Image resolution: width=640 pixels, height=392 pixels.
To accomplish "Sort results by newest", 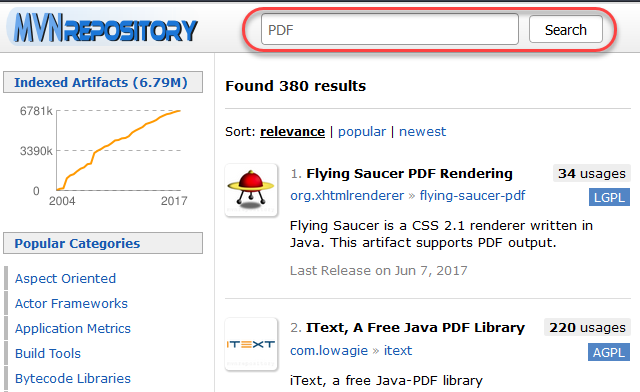I will pos(422,131).
